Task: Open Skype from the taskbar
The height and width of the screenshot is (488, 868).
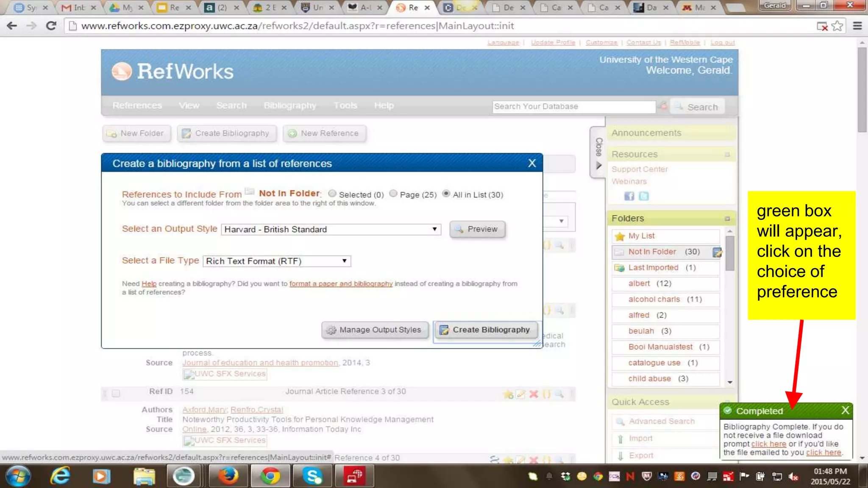Action: pyautogui.click(x=312, y=476)
